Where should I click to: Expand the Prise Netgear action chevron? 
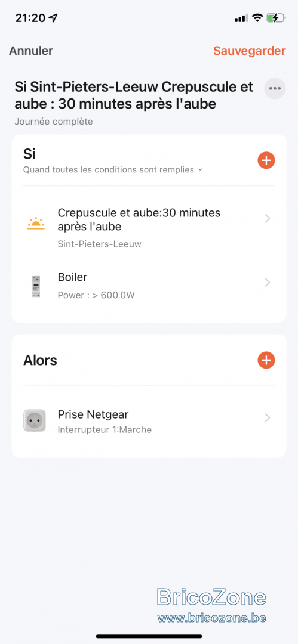click(x=268, y=417)
